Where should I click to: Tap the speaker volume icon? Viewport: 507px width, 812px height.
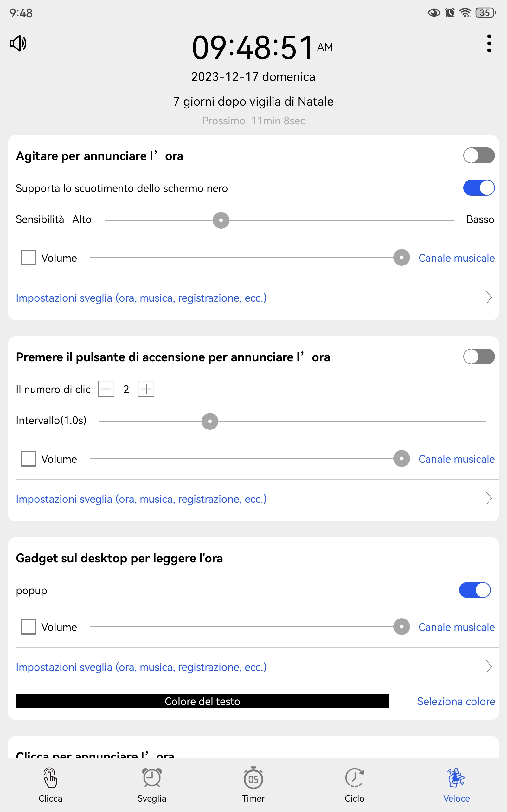click(x=18, y=43)
